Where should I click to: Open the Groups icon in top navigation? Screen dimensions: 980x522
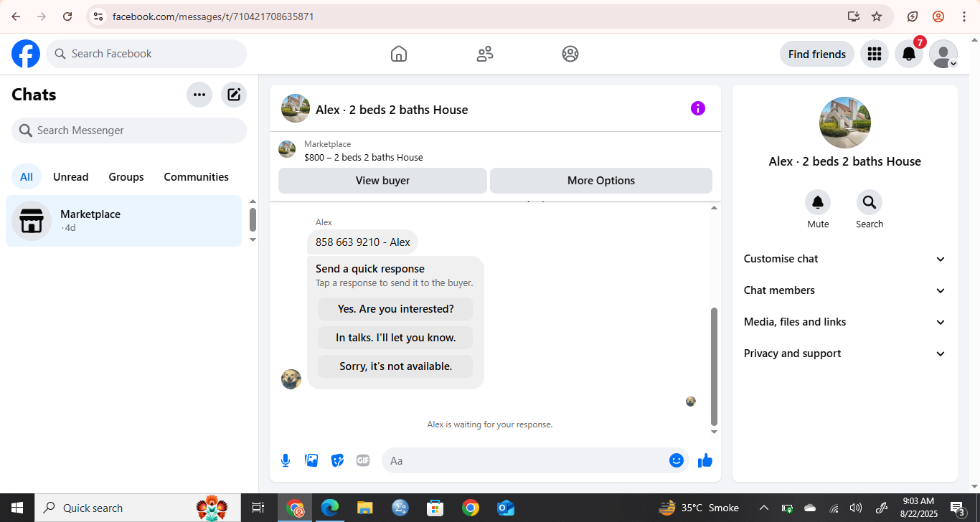570,54
